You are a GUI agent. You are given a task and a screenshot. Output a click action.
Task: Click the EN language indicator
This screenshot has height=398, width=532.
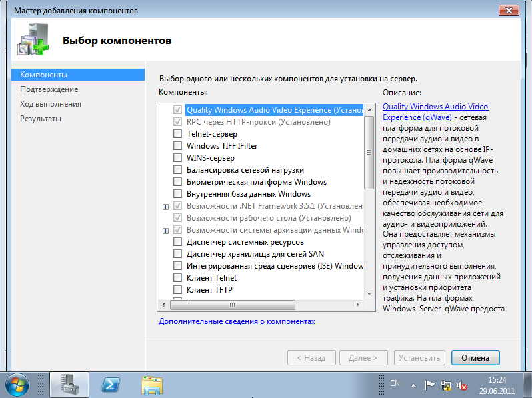coord(395,383)
